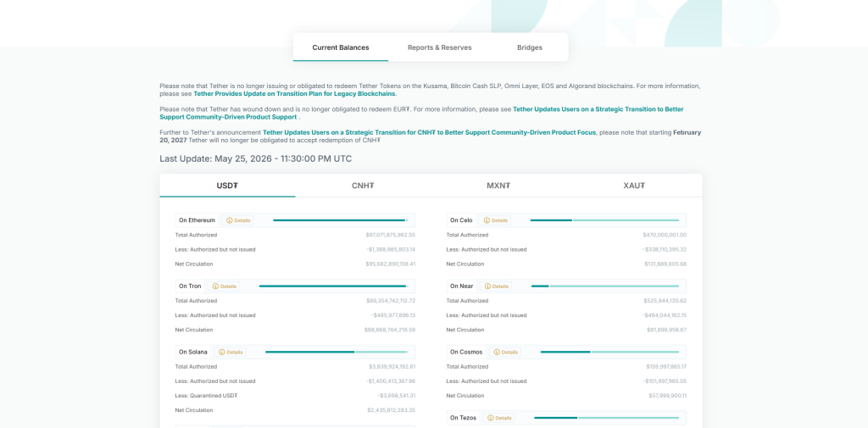Select Ethereum net circulation $95,682,890,159.41
868x428 pixels.
[390, 264]
